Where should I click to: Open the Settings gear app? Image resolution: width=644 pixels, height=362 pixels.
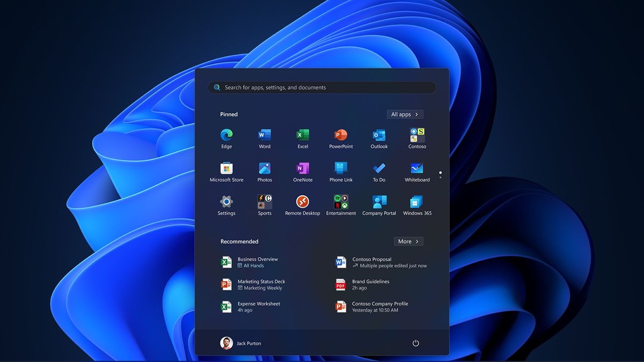point(226,202)
